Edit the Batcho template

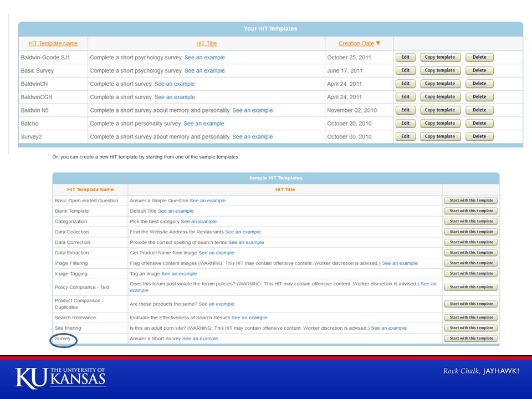[x=406, y=124]
